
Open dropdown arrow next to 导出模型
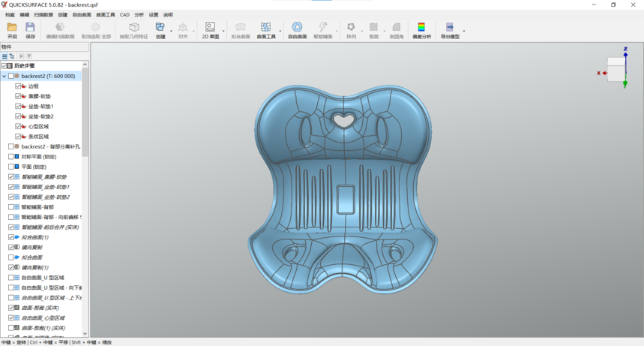(464, 31)
